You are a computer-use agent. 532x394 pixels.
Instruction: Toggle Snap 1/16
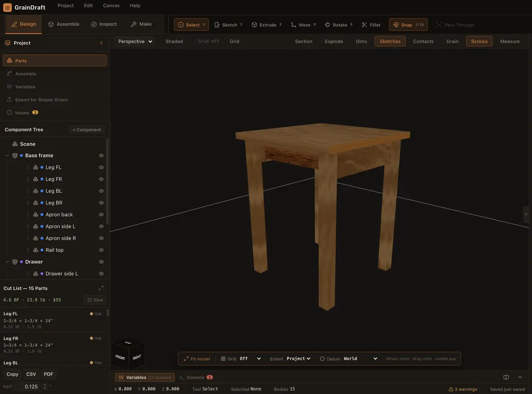coord(408,25)
